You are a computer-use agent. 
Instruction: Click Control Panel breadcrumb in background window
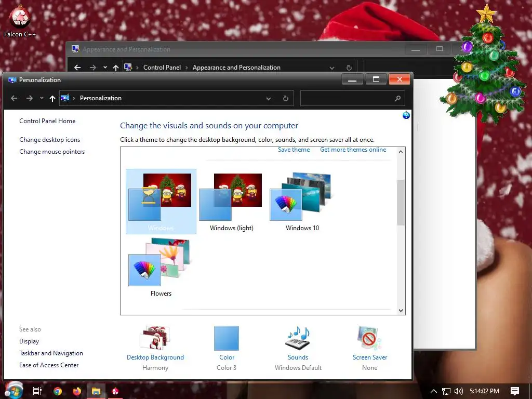point(162,68)
